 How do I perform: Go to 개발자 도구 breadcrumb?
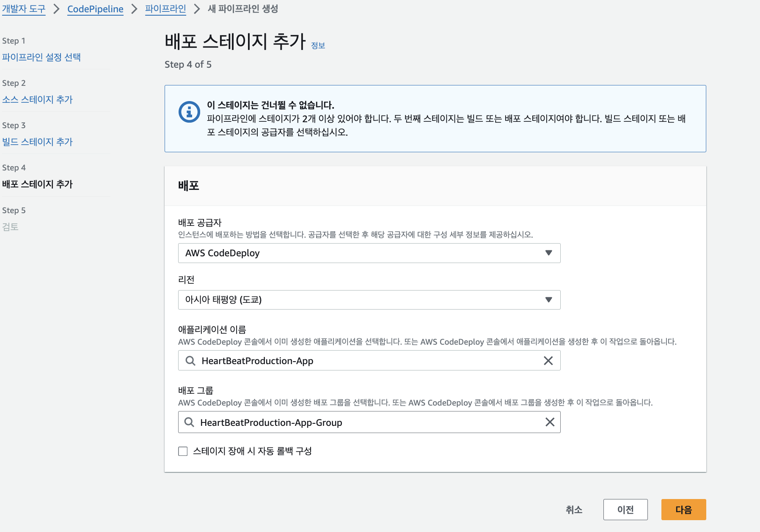(x=24, y=9)
